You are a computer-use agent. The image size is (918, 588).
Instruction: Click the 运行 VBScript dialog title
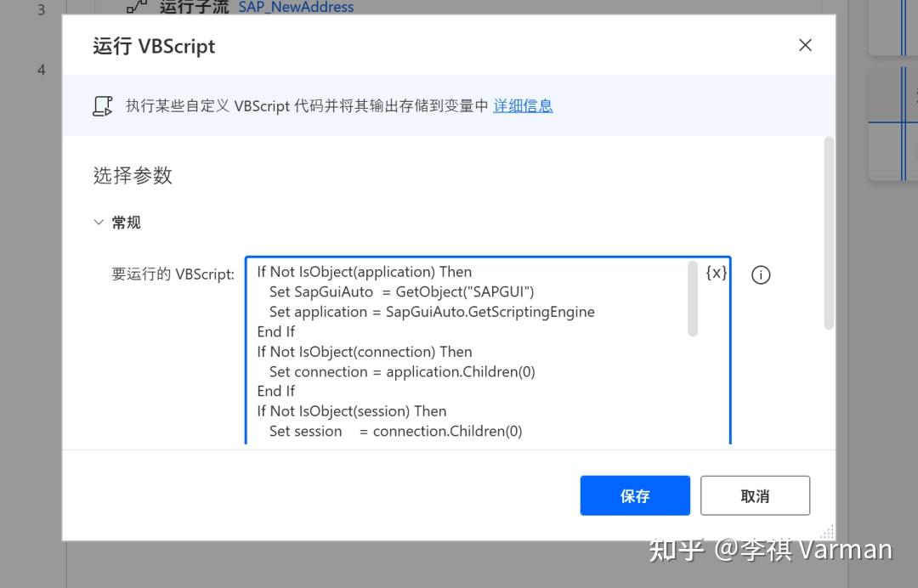pyautogui.click(x=154, y=46)
